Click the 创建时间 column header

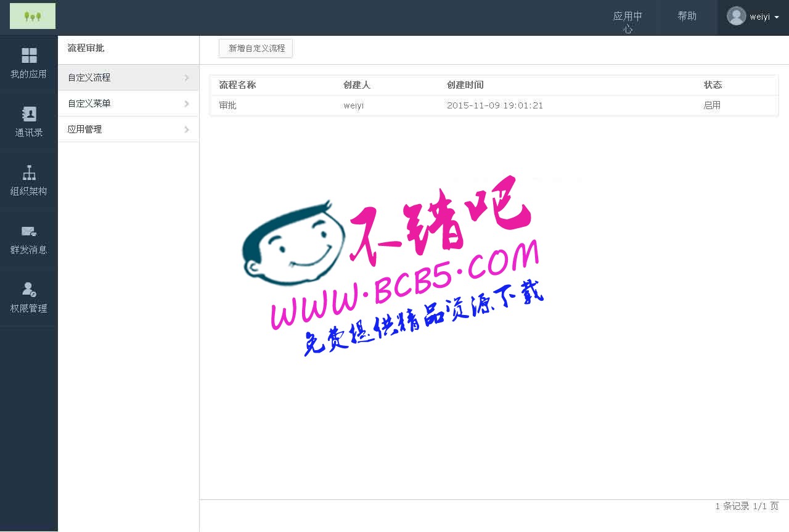pyautogui.click(x=465, y=85)
